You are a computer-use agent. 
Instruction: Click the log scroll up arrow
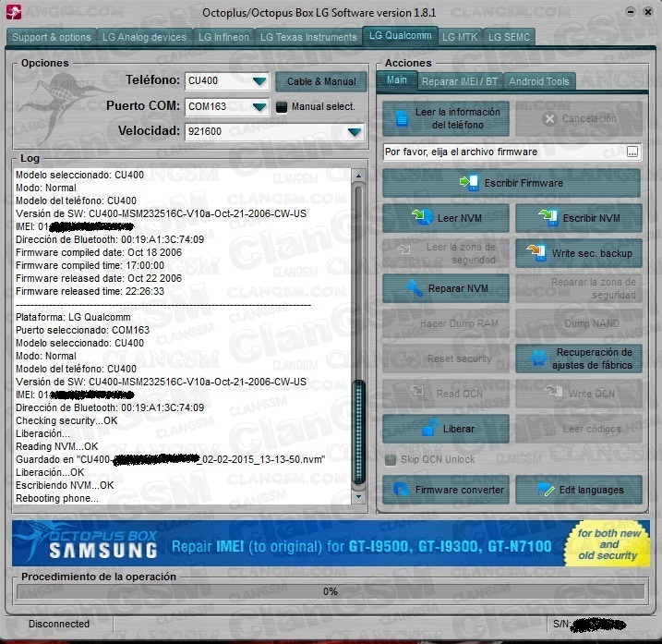tap(358, 175)
